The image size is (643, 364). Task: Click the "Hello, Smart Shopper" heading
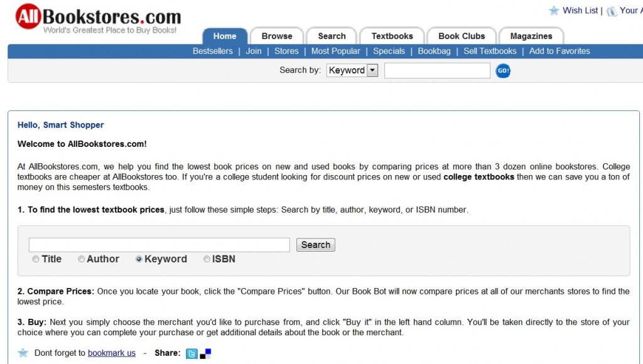pyautogui.click(x=61, y=125)
